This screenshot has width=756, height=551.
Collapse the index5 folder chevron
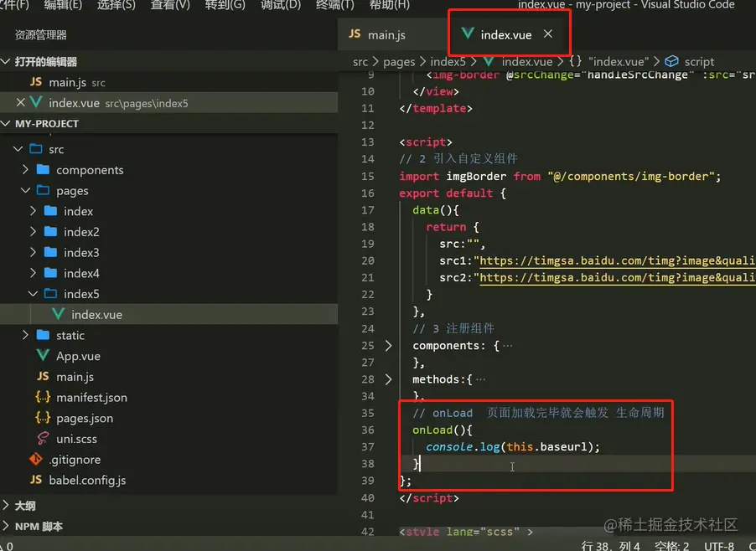33,294
